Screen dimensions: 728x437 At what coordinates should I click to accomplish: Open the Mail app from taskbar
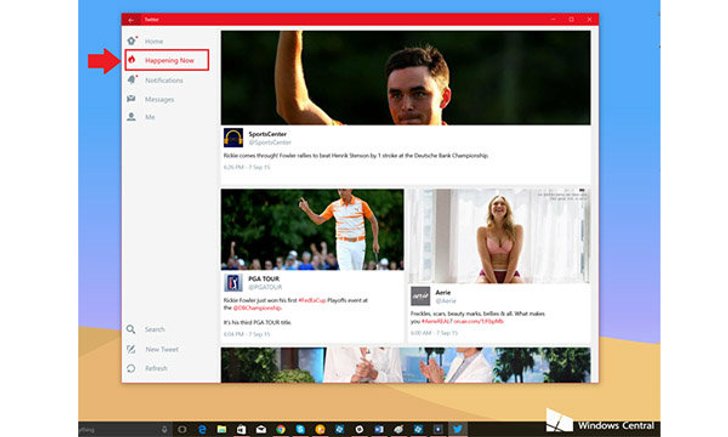click(x=261, y=430)
